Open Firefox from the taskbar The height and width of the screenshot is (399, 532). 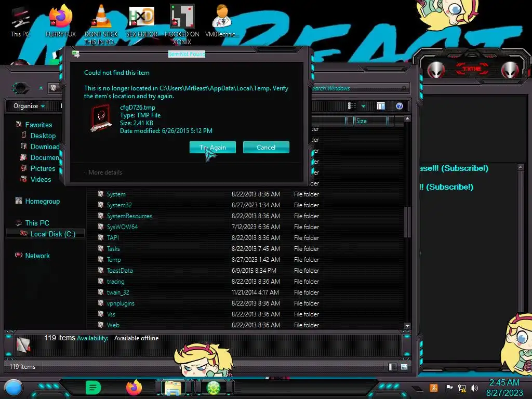click(134, 388)
